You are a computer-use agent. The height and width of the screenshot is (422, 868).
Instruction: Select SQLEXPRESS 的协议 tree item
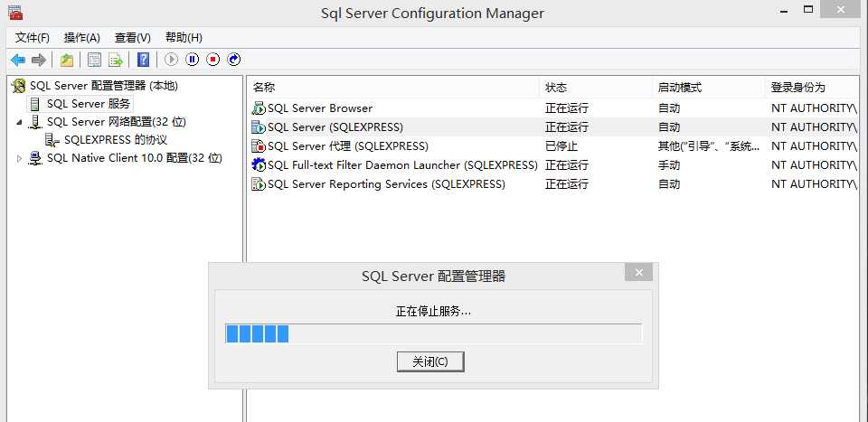click(x=116, y=140)
